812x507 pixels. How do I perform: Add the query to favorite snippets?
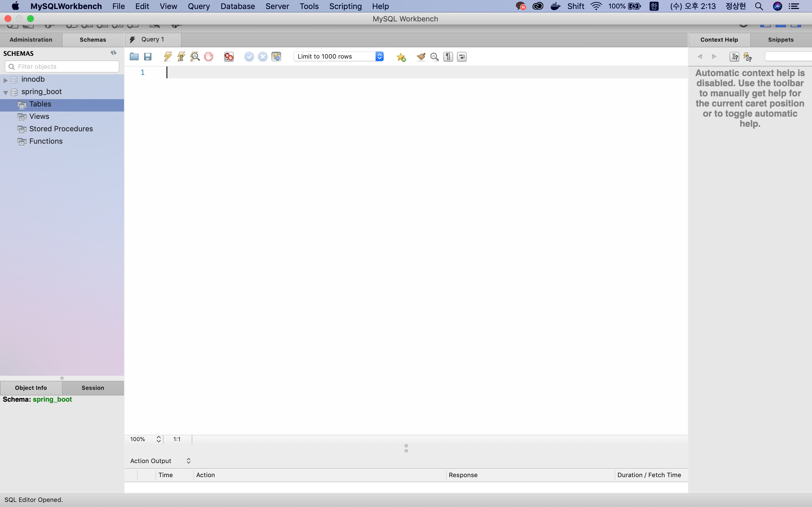pyautogui.click(x=401, y=57)
